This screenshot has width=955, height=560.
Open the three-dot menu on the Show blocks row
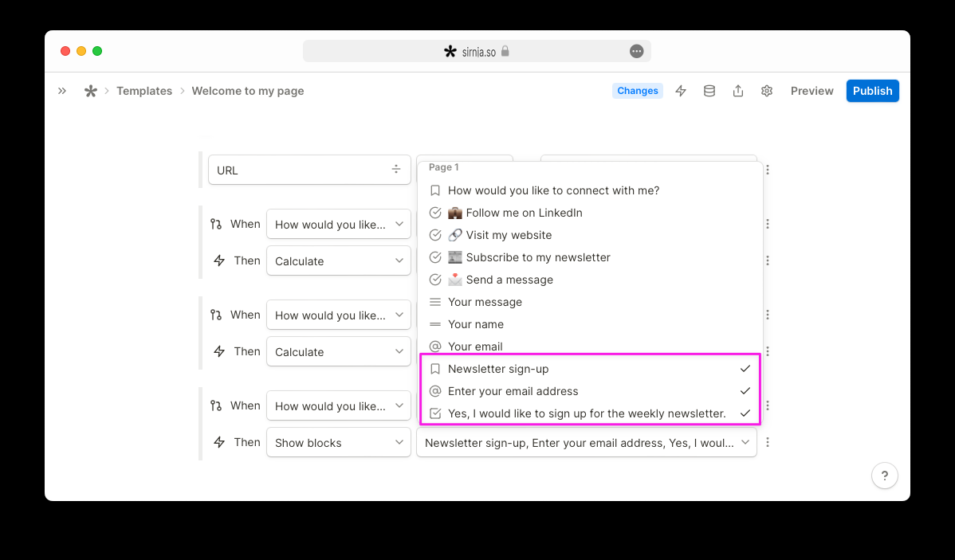[x=768, y=443]
